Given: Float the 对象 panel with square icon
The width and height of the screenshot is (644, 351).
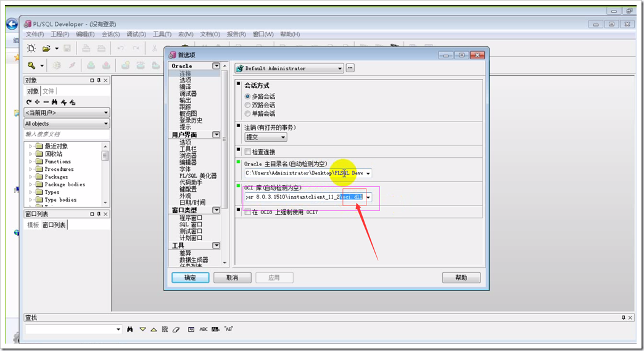Looking at the screenshot, I should pyautogui.click(x=92, y=80).
